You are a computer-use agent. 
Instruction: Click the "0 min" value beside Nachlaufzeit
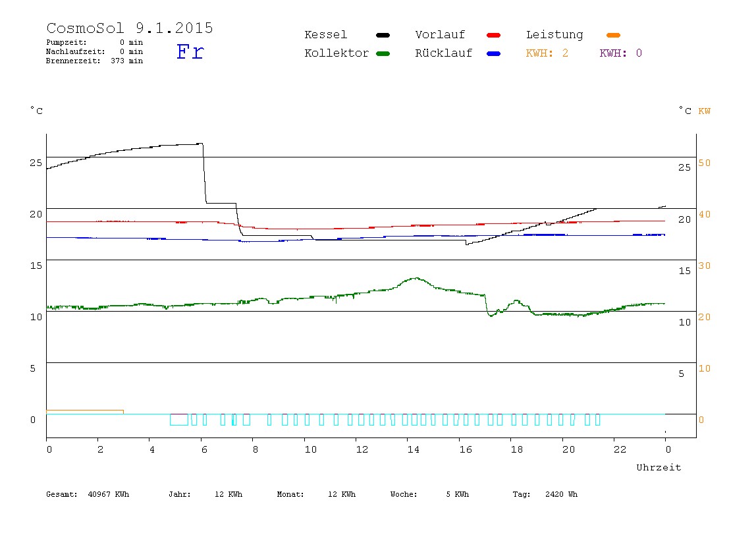pyautogui.click(x=132, y=51)
